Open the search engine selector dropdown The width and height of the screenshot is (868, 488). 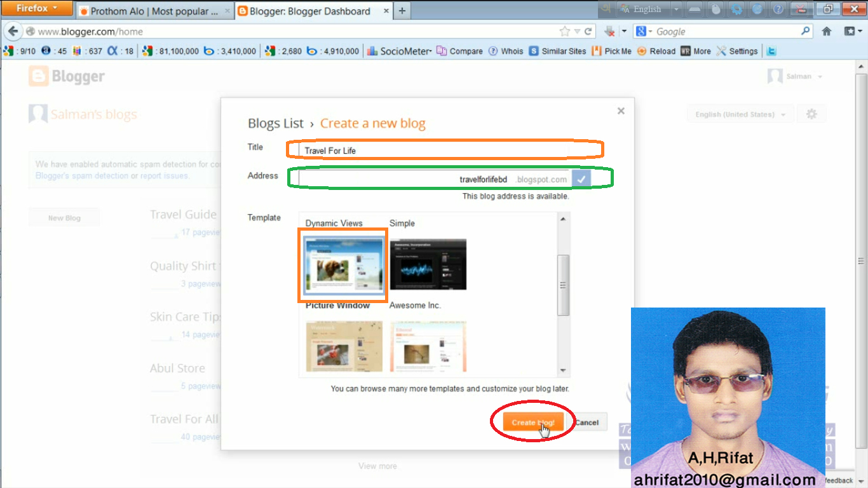pos(644,31)
